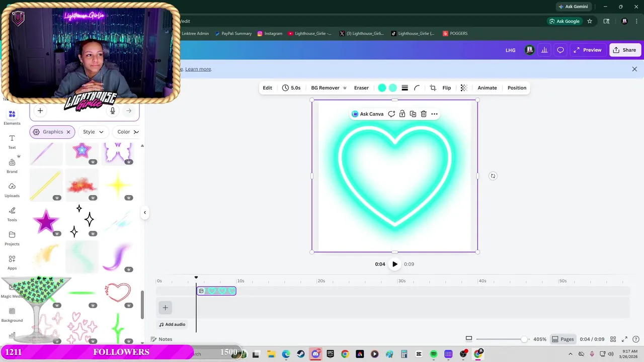Open the 5.0s duration setting
The image size is (644, 362).
pyautogui.click(x=291, y=88)
